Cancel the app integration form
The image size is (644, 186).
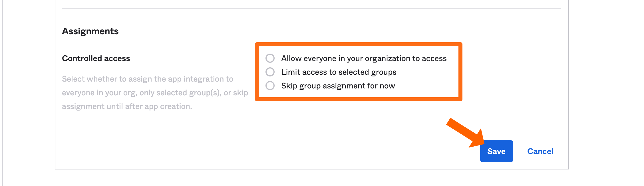(540, 151)
